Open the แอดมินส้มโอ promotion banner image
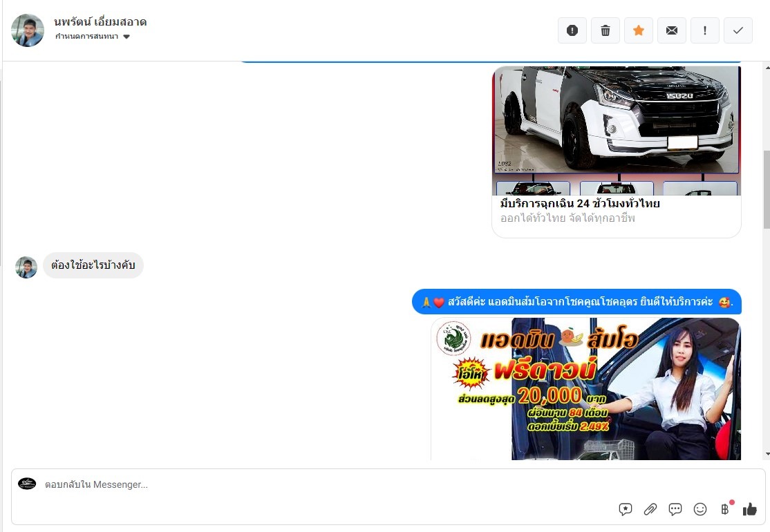The image size is (770, 532). point(586,389)
